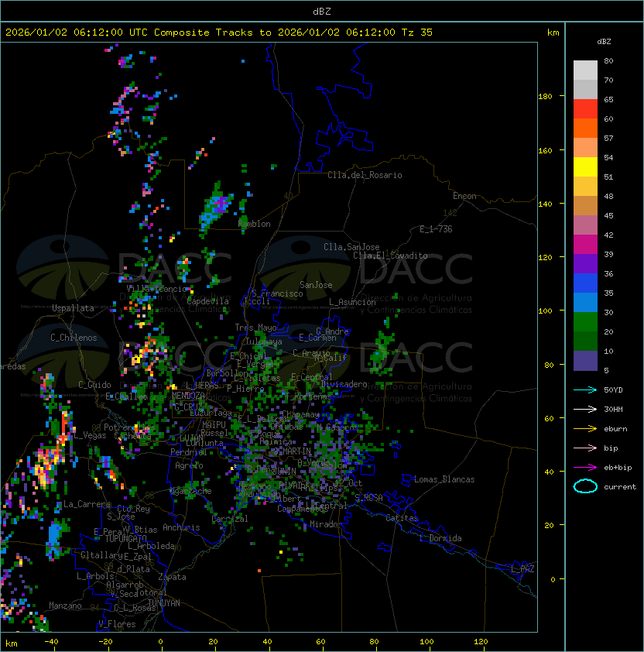Click the S_ROSA label on the map
The width and height of the screenshot is (644, 652).
(x=368, y=497)
